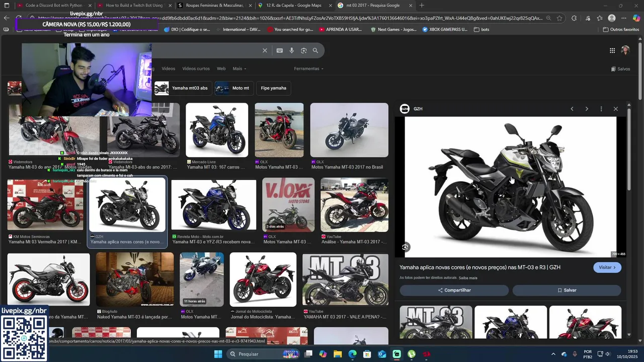
Task: Open Microsoft Store from taskbar
Action: pyautogui.click(x=367, y=354)
